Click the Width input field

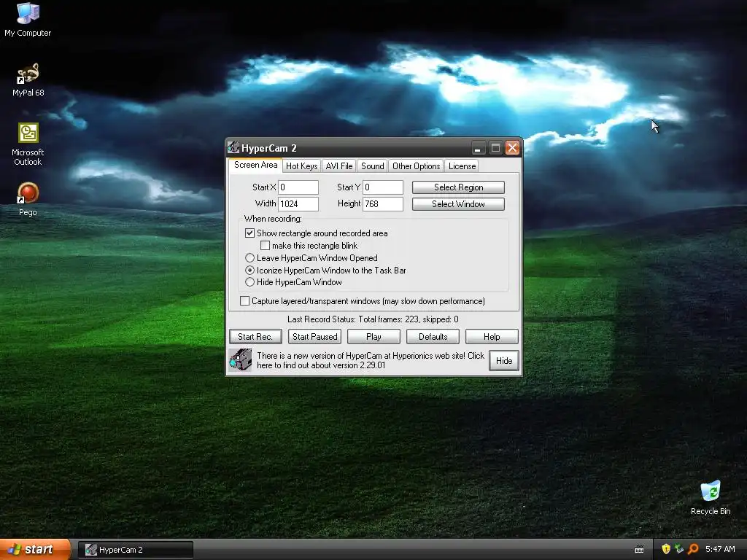298,204
